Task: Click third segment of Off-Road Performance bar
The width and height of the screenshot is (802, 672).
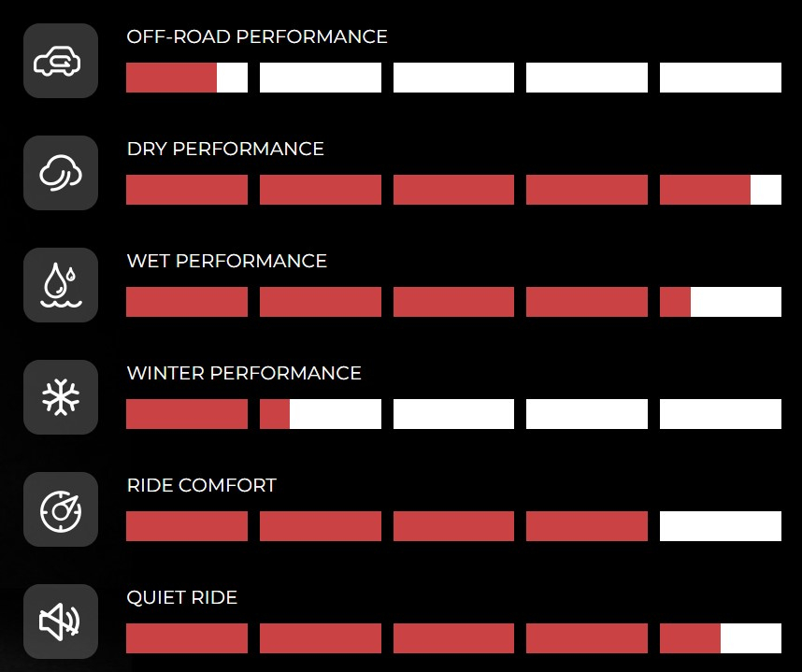Action: coord(453,78)
